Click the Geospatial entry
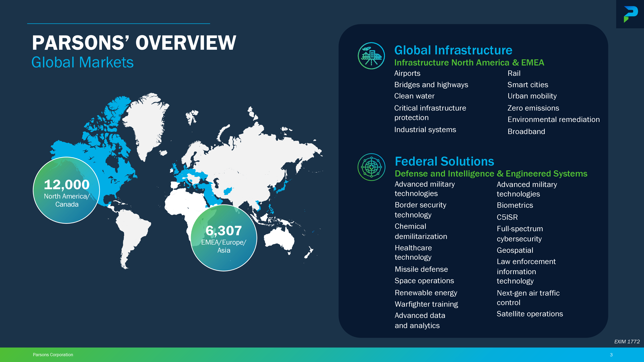Screen dimensions: 644x362 click(515, 250)
